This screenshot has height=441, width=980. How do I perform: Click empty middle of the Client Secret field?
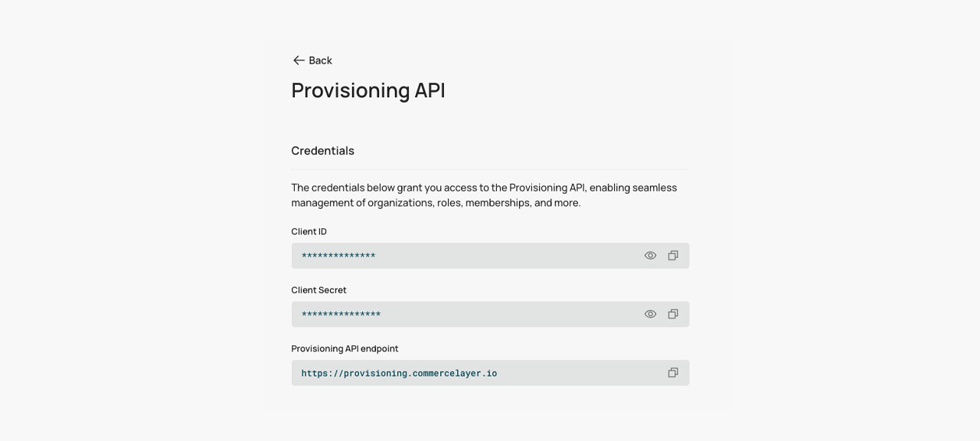point(505,314)
